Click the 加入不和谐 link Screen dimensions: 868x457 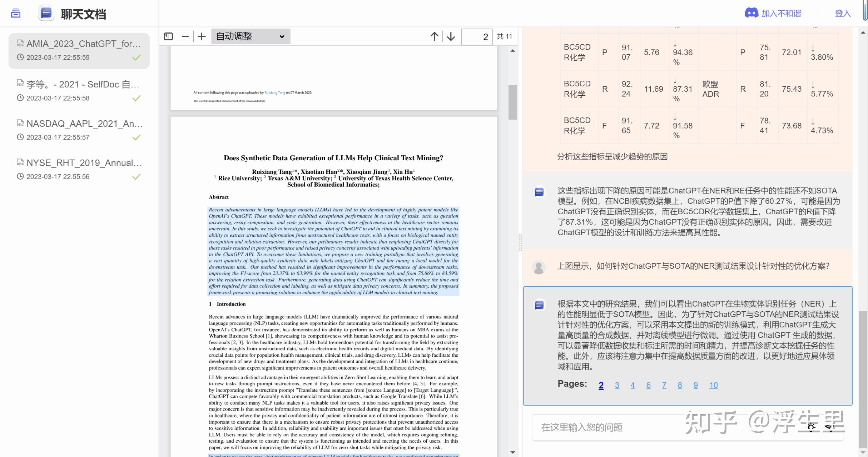781,14
